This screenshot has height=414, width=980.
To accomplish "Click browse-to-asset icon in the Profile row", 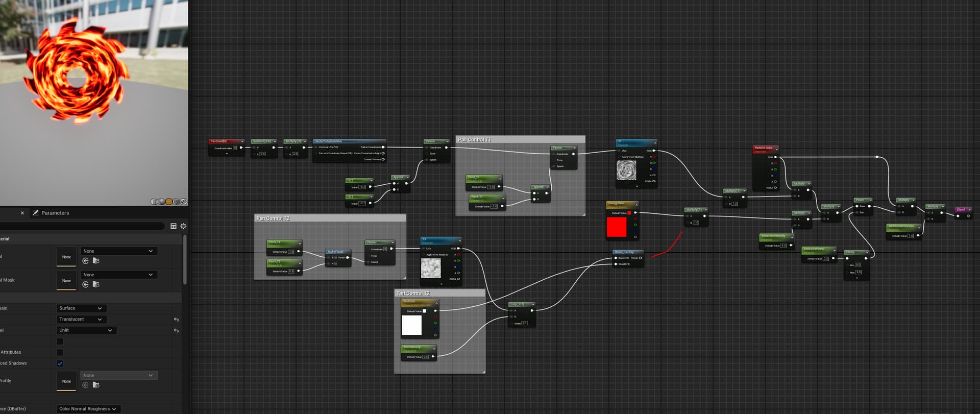I will pos(96,385).
